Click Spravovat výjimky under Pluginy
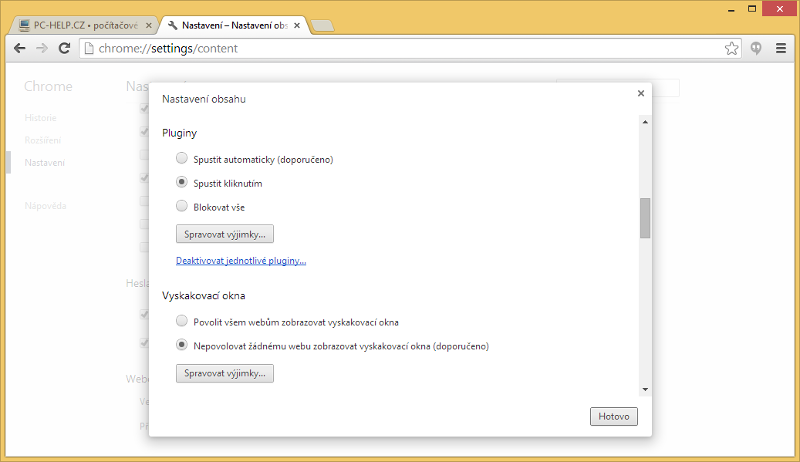The image size is (800, 462). click(224, 234)
